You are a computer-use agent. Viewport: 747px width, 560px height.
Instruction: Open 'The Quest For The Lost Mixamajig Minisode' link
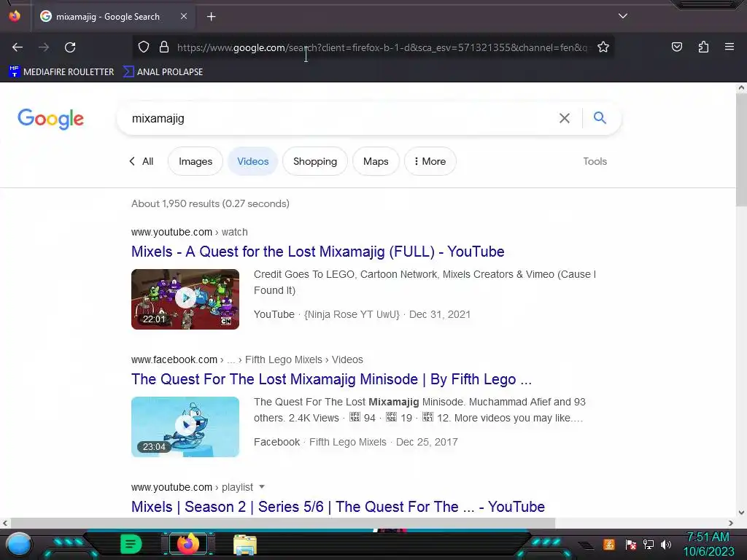pos(332,379)
